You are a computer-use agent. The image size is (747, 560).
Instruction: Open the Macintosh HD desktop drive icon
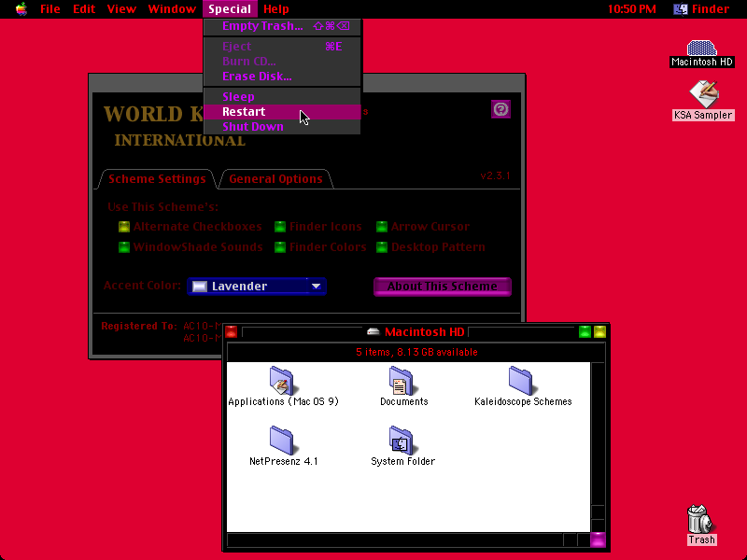point(702,49)
